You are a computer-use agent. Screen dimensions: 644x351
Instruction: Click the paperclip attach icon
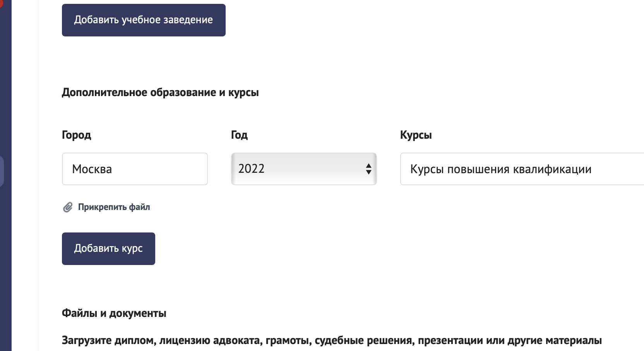68,207
